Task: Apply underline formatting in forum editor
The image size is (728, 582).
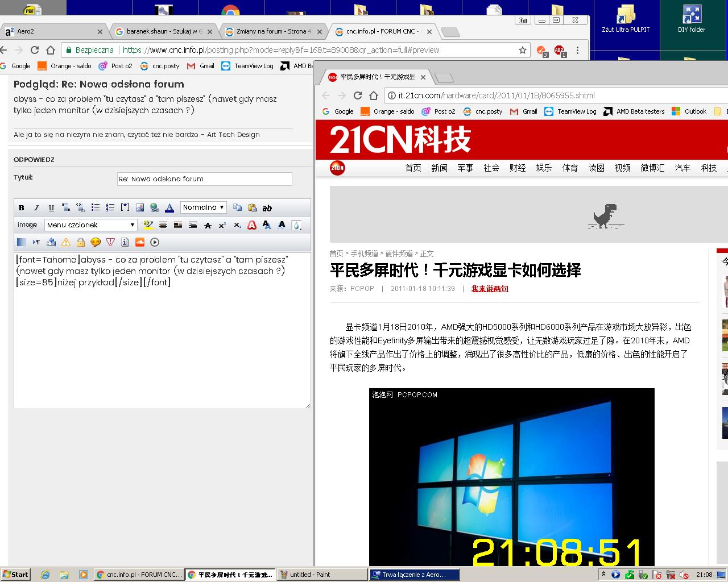Action: [51, 207]
